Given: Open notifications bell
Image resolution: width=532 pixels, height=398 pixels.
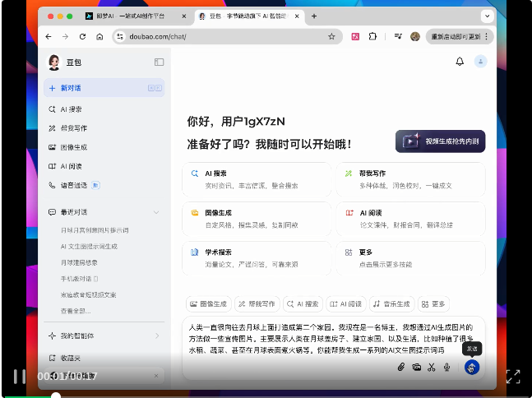Looking at the screenshot, I should [x=460, y=62].
